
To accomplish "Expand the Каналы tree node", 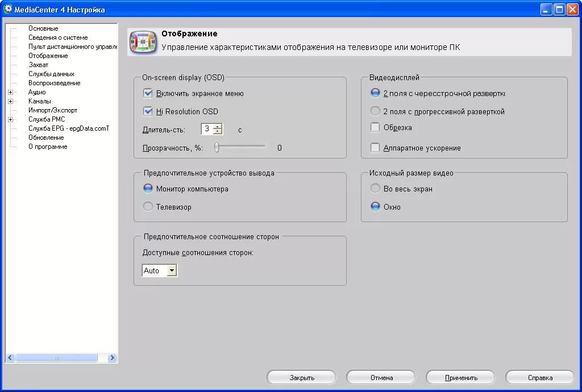I will (10, 102).
